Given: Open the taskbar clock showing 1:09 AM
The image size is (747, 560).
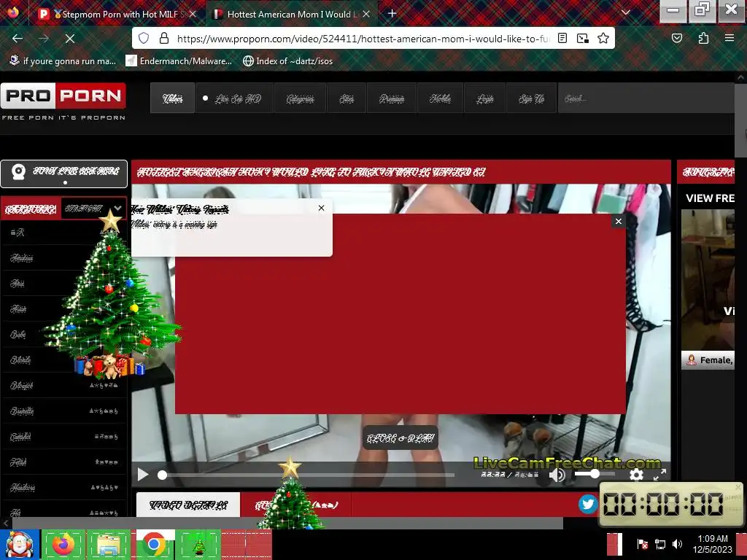Looking at the screenshot, I should tap(712, 544).
